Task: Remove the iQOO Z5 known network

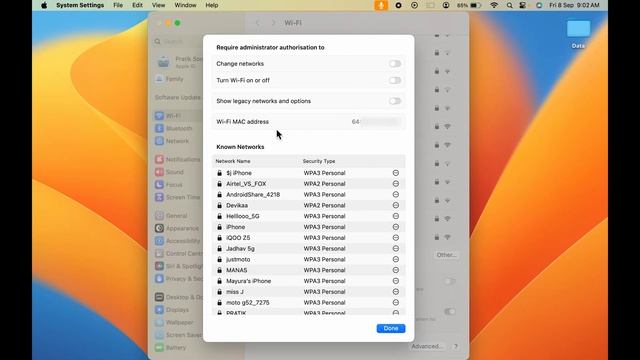Action: coord(396,238)
